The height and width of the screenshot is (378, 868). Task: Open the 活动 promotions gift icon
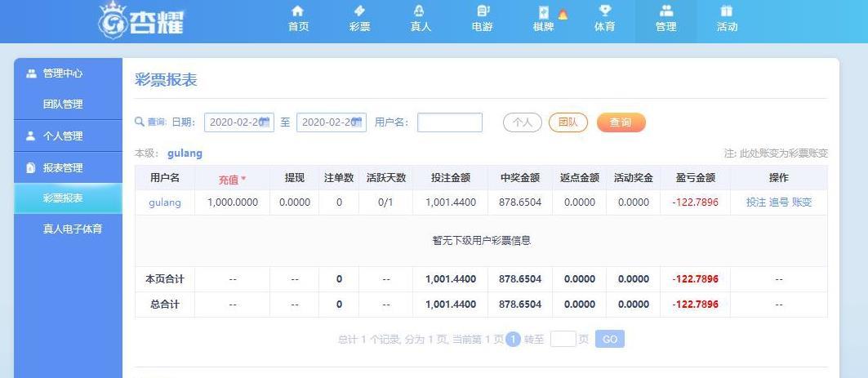(x=727, y=11)
